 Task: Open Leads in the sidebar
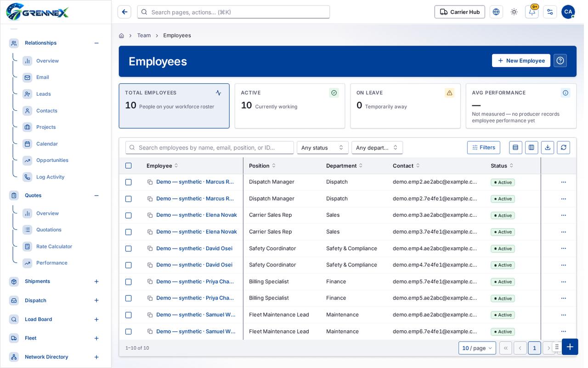coord(44,94)
